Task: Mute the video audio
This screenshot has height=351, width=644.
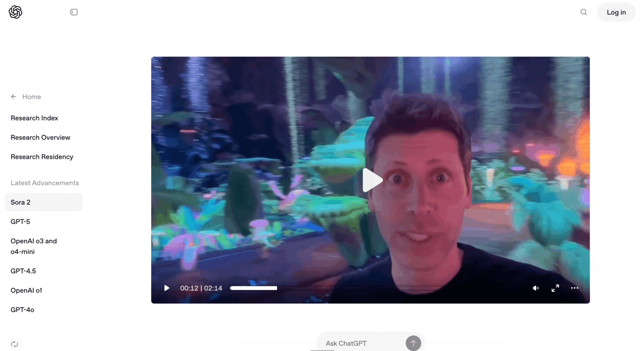Action: click(536, 288)
